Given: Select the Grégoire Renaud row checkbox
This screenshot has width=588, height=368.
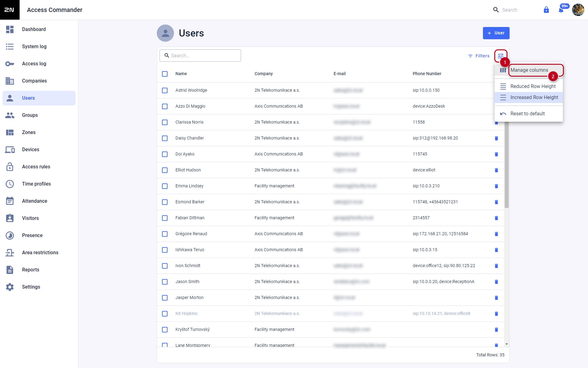Looking at the screenshot, I should pos(165,234).
